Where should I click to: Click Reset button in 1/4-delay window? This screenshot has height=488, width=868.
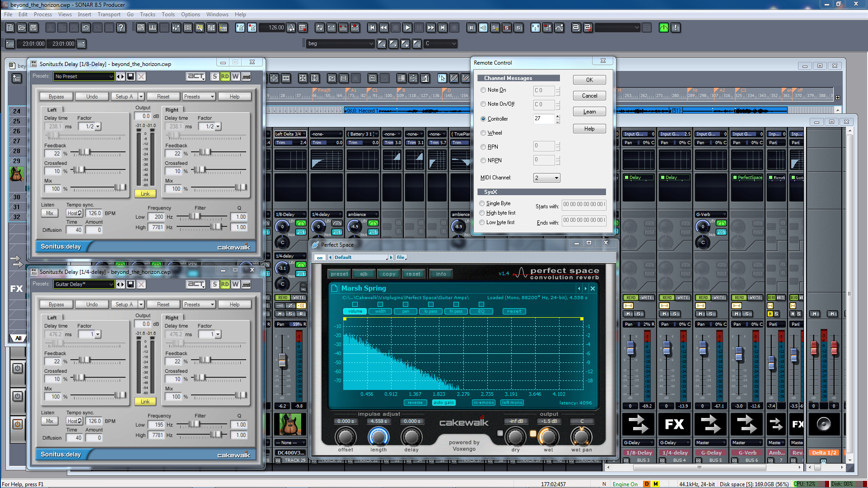(x=163, y=305)
